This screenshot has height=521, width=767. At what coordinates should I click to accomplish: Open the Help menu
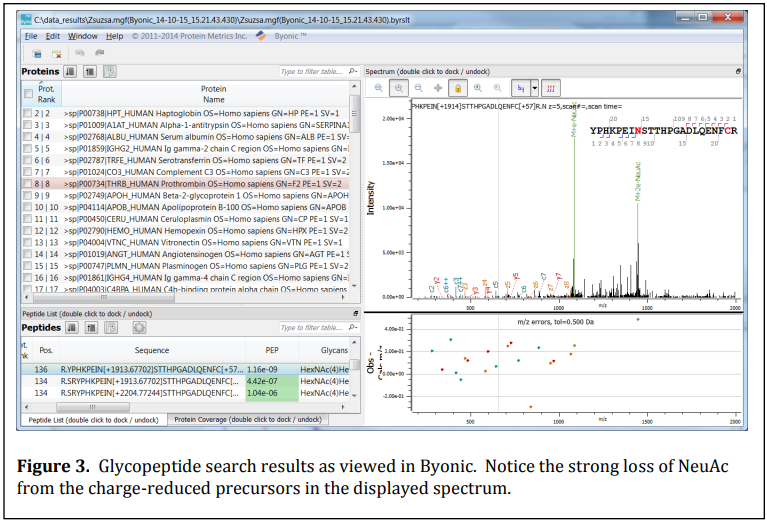(x=114, y=36)
